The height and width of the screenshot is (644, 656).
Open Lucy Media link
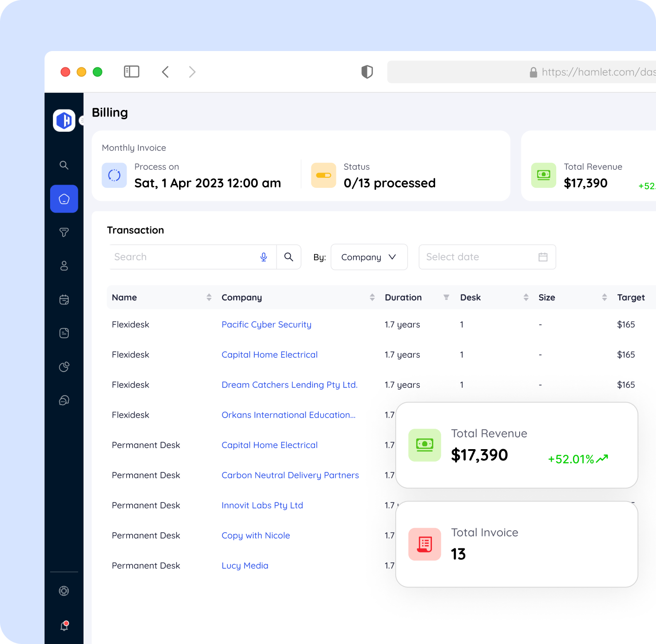[x=245, y=566]
